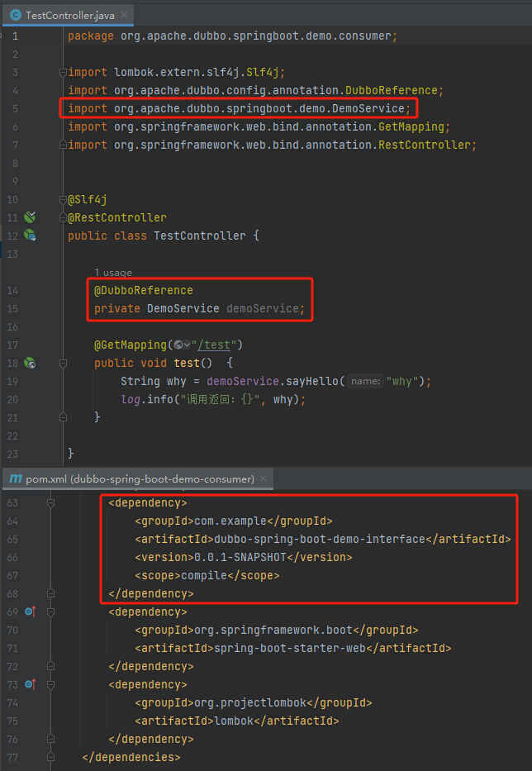The image size is (532, 771).
Task: Switch to the pom.xml dubbo-spring-boot-demo-consumer tab
Action: (138, 479)
